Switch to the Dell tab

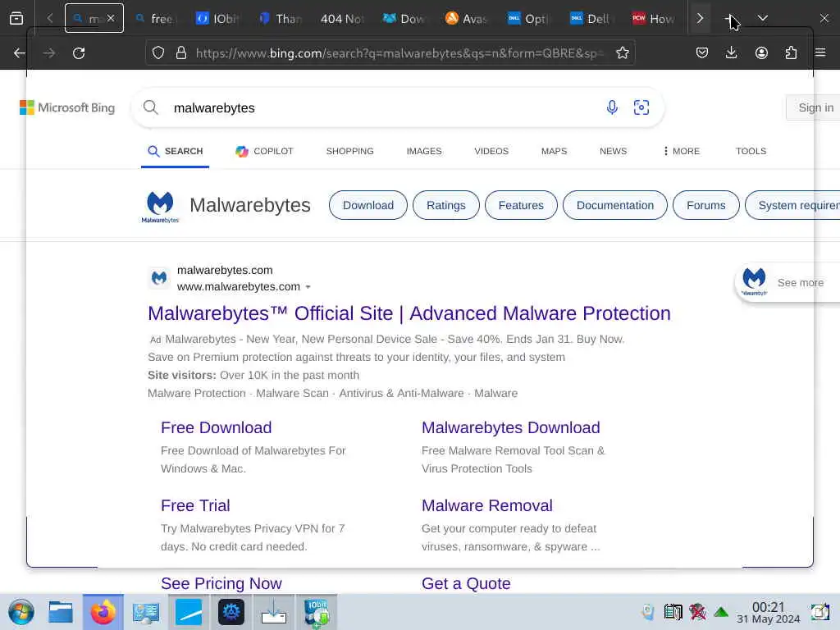point(591,19)
